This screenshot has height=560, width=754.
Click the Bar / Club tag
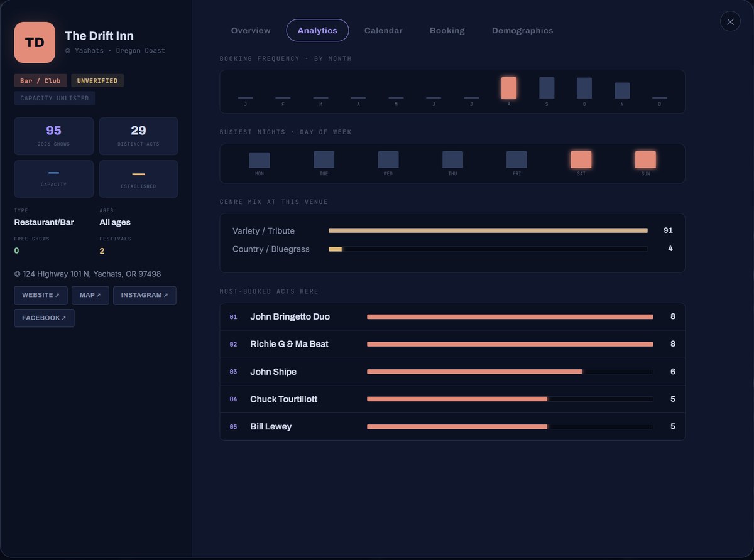pos(41,80)
